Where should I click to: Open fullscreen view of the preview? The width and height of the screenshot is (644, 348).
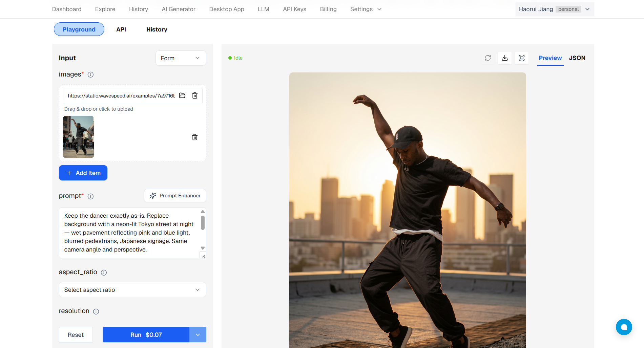pyautogui.click(x=521, y=58)
